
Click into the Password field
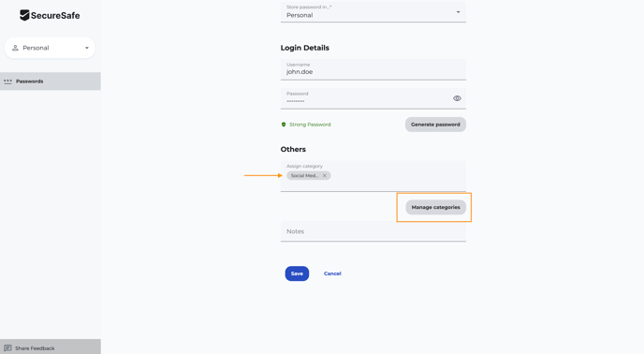(x=373, y=98)
